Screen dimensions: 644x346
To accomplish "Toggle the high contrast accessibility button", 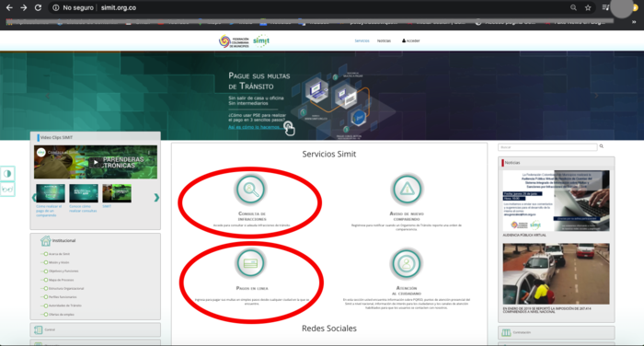I will [x=7, y=173].
